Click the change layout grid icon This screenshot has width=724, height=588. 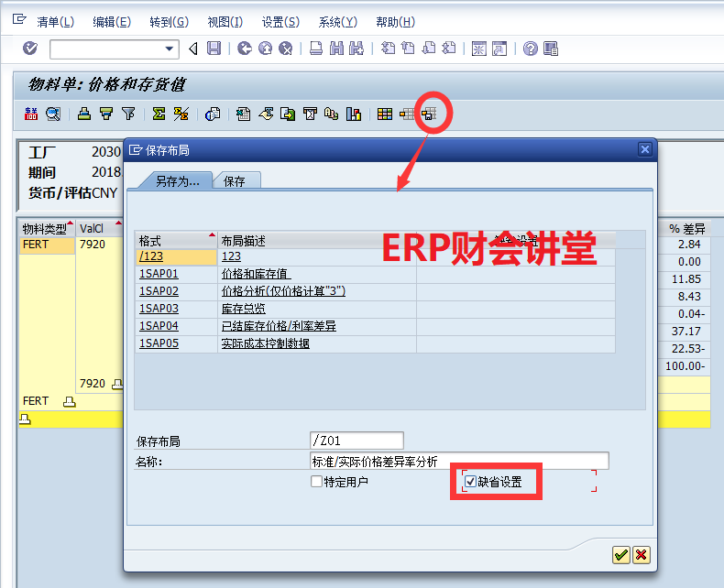[x=385, y=114]
